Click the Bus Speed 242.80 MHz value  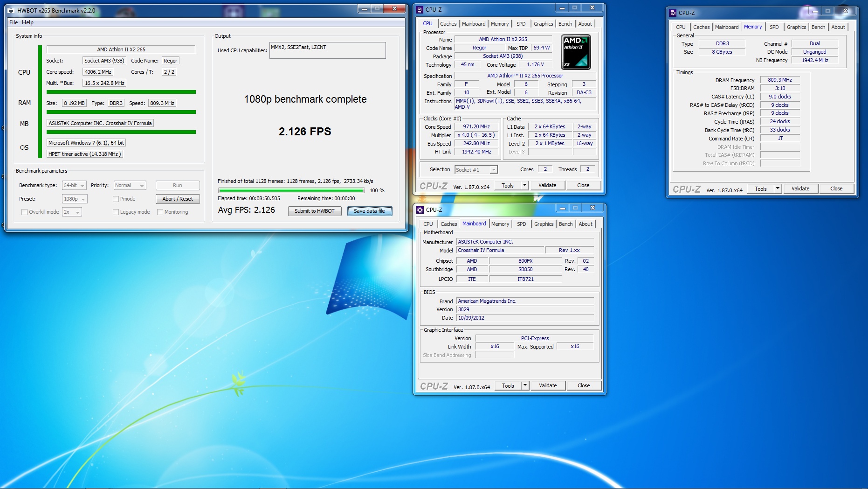[476, 143]
